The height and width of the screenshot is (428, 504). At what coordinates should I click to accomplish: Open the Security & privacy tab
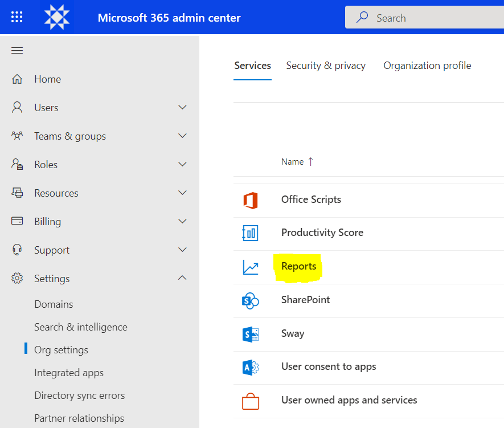tap(326, 66)
